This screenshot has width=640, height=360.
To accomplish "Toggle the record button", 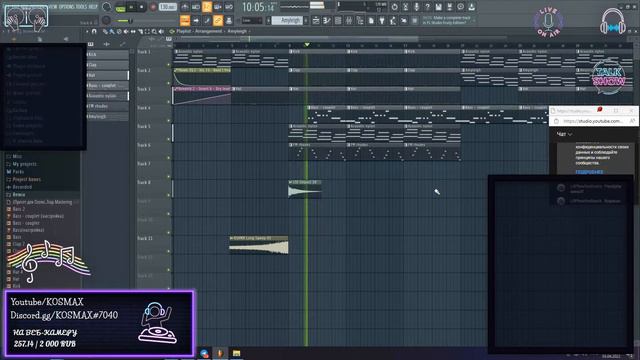I will 153,7.
